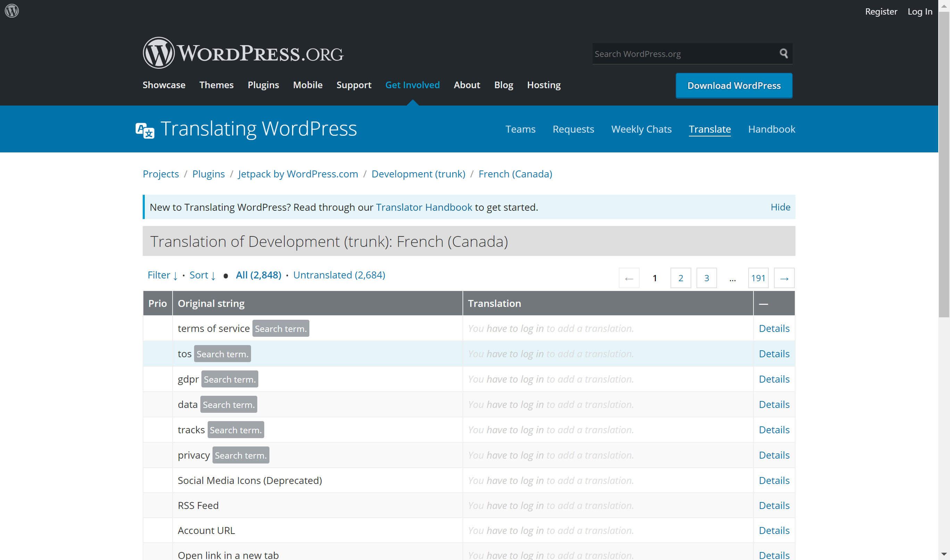The image size is (950, 560).
Task: Open the Hosting menu item
Action: 544,85
